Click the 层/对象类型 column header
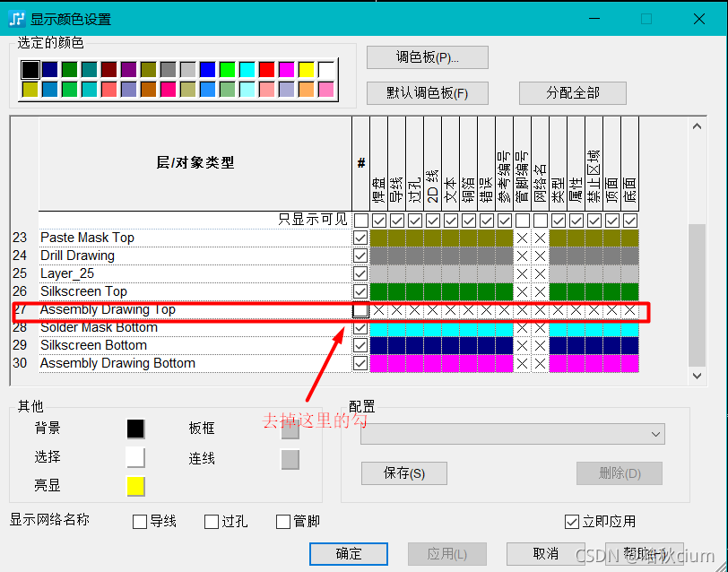This screenshot has height=572, width=728. pyautogui.click(x=195, y=163)
